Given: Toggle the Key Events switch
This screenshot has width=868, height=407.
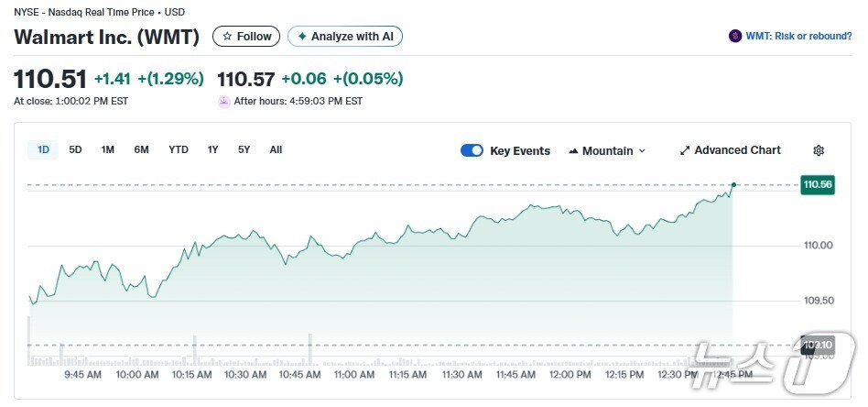Looking at the screenshot, I should click(x=472, y=150).
